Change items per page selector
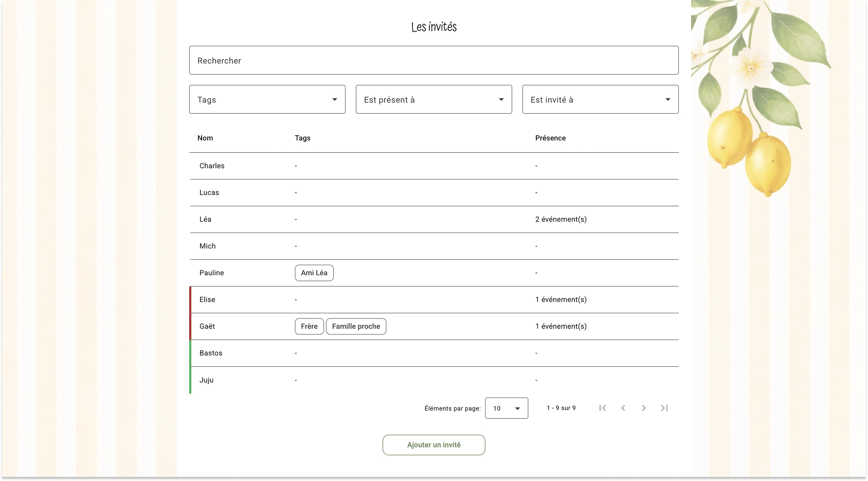The height and width of the screenshot is (481, 868). pos(507,408)
